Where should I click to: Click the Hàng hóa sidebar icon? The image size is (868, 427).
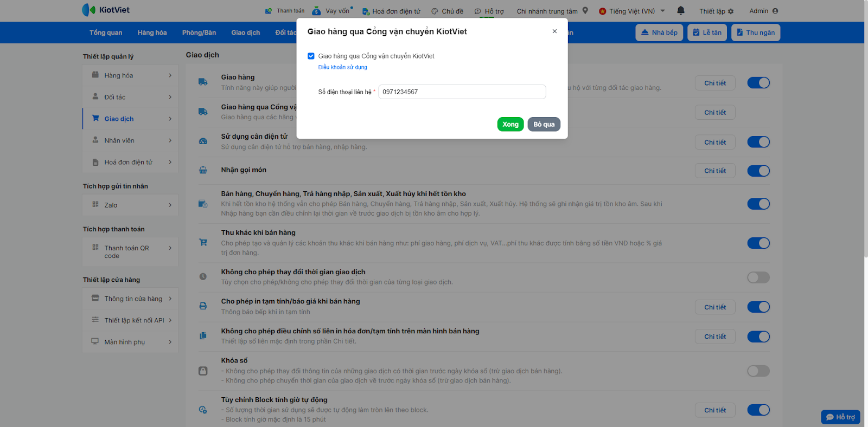click(95, 75)
